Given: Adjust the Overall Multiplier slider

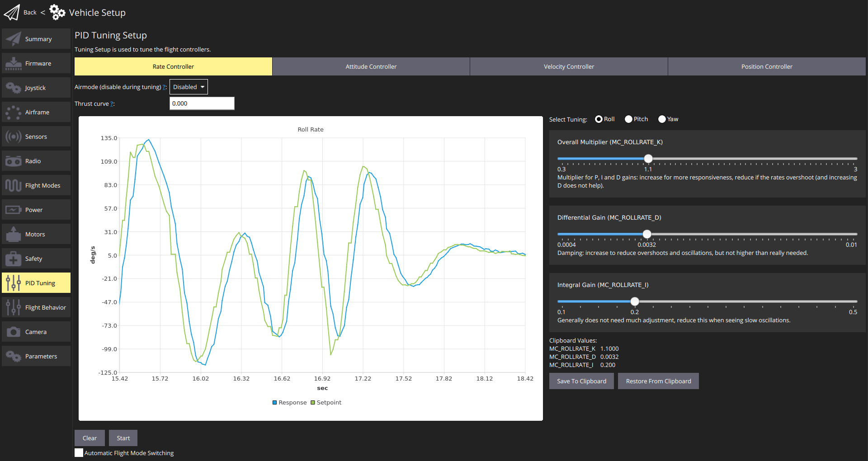Looking at the screenshot, I should click(x=648, y=159).
